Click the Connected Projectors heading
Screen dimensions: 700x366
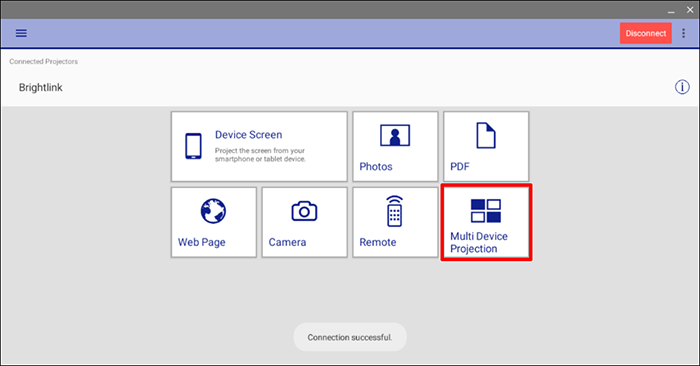43,62
